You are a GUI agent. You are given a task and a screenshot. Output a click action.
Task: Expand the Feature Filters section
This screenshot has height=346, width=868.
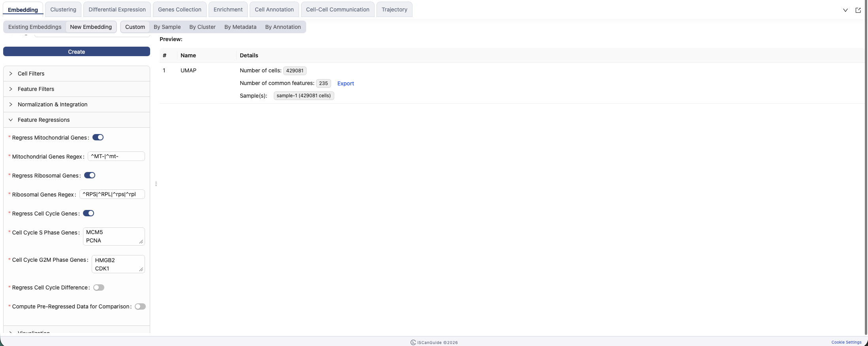[77, 89]
